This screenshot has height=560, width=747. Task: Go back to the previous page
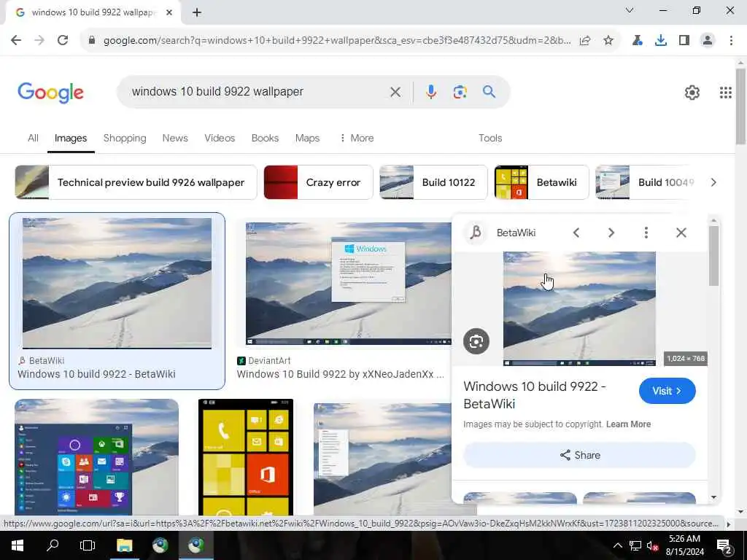coord(16,40)
